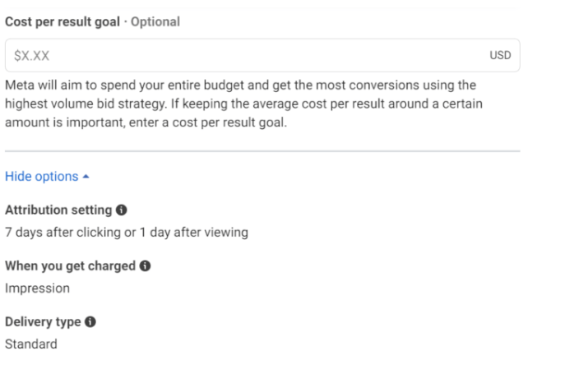
Task: Focus the Cost per result goal input field
Action: coord(247,55)
